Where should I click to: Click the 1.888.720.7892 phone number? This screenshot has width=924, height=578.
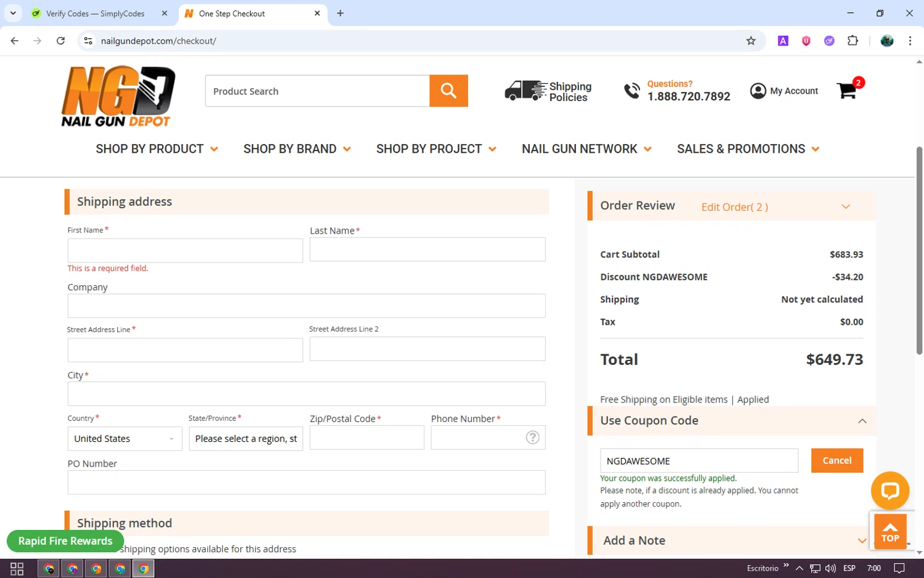(689, 96)
